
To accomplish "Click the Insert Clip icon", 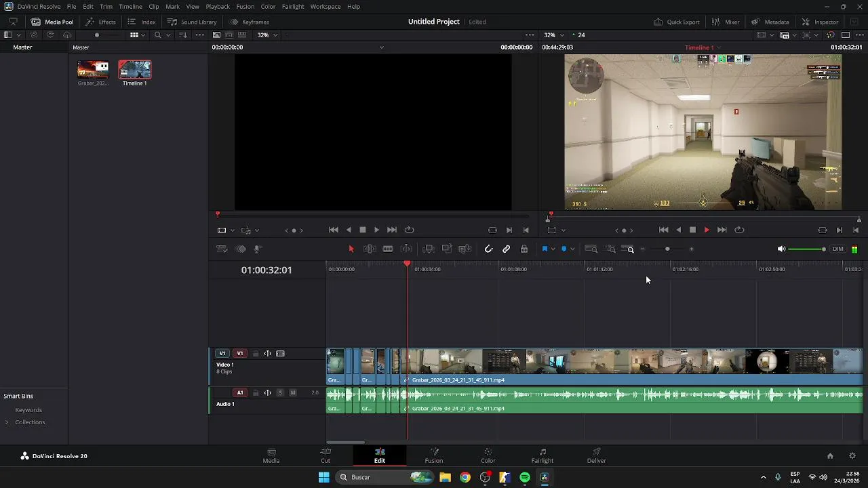I will [x=429, y=249].
